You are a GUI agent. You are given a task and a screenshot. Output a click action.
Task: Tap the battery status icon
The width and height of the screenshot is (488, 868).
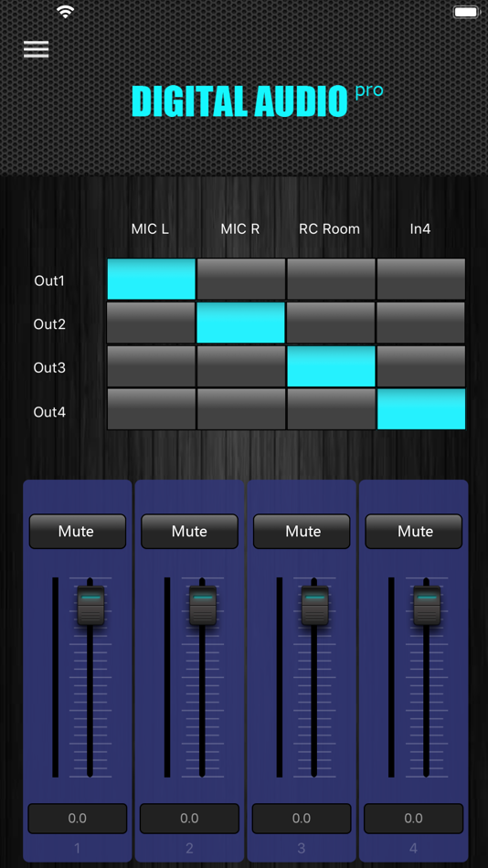coord(466,12)
